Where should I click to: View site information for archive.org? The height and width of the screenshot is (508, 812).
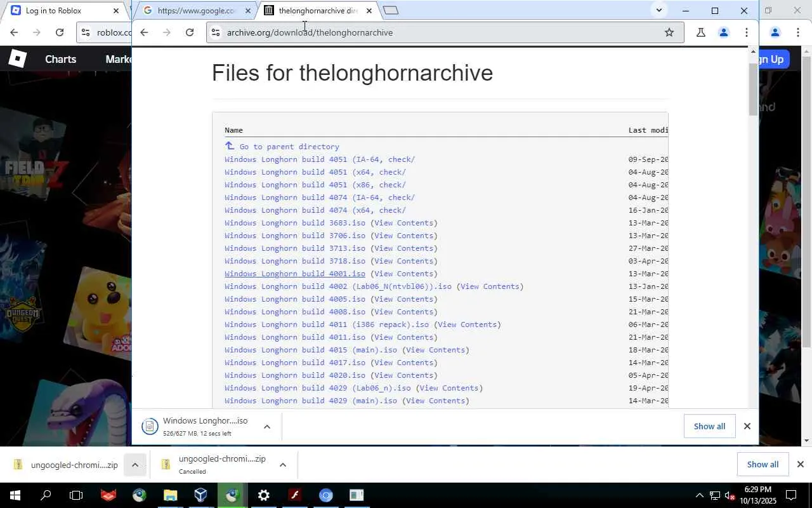[x=216, y=32]
